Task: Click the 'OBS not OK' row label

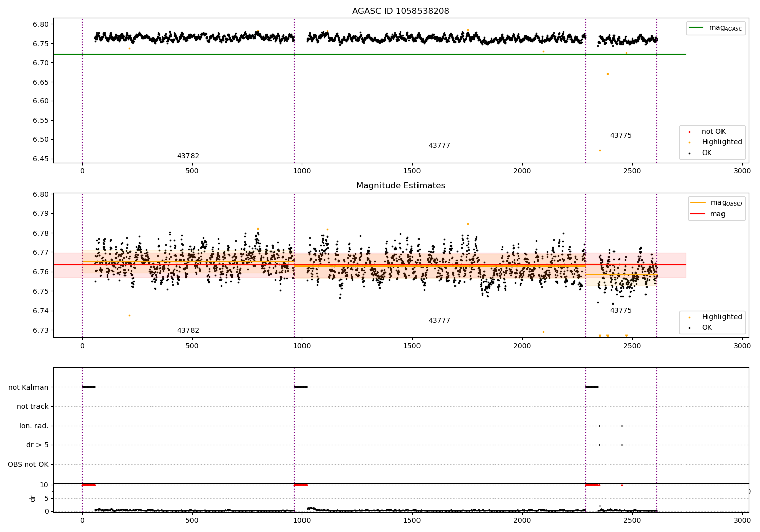Action: coord(28,465)
